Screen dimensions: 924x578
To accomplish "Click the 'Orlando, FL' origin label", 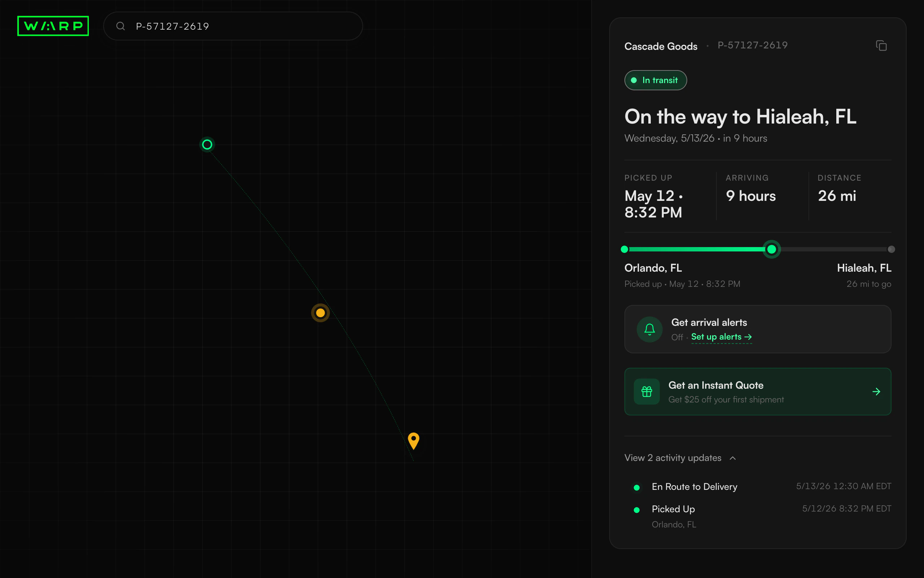I will [x=653, y=268].
